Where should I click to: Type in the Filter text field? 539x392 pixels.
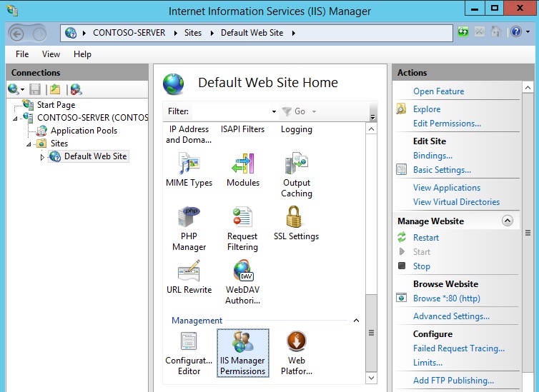pyautogui.click(x=231, y=111)
